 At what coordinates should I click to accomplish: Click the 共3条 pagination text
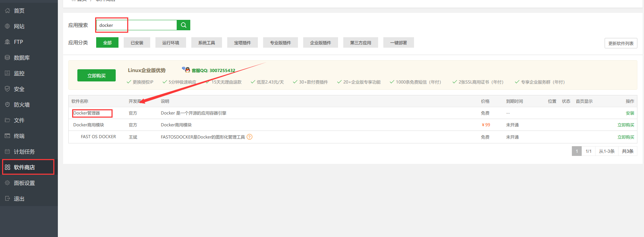(628, 151)
